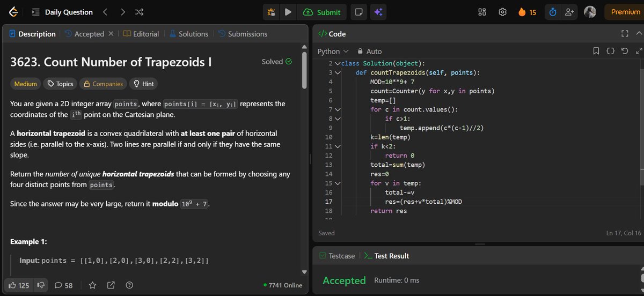Expand the editor with the diagonal arrows icon

638,51
